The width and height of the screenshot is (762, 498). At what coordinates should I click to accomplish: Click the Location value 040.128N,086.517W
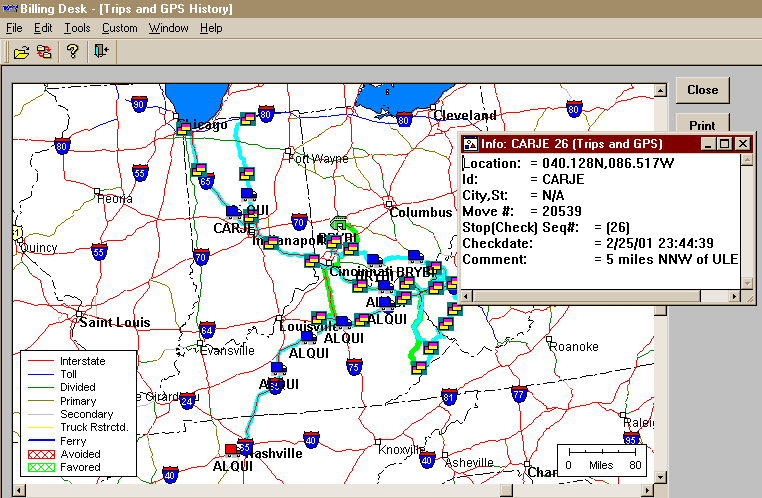pos(608,163)
